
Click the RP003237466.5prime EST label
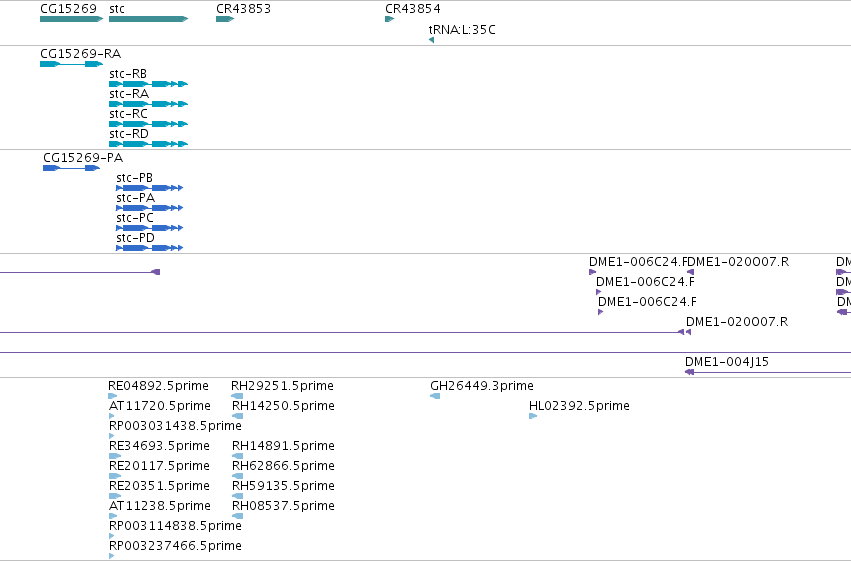[175, 546]
